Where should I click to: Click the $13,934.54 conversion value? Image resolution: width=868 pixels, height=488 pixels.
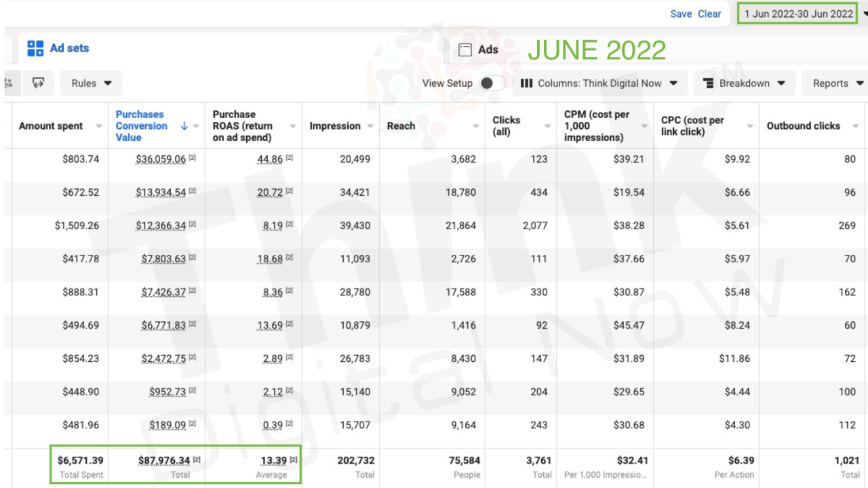pos(161,192)
